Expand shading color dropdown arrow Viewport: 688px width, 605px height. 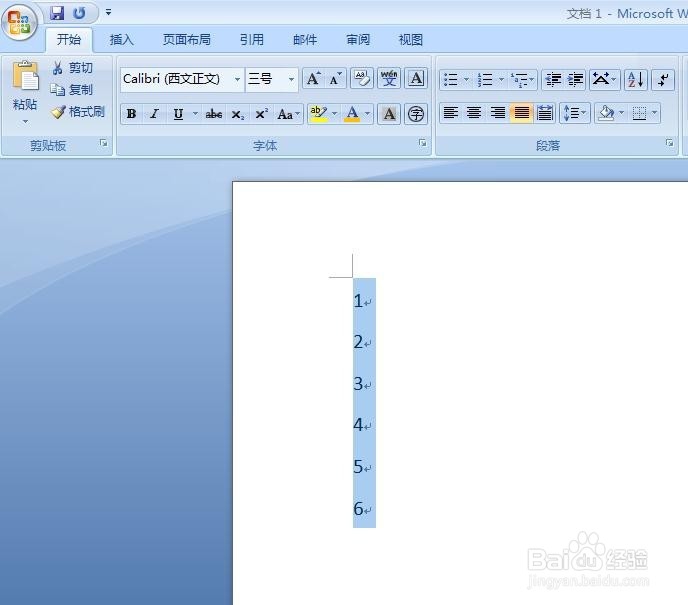pyautogui.click(x=621, y=113)
